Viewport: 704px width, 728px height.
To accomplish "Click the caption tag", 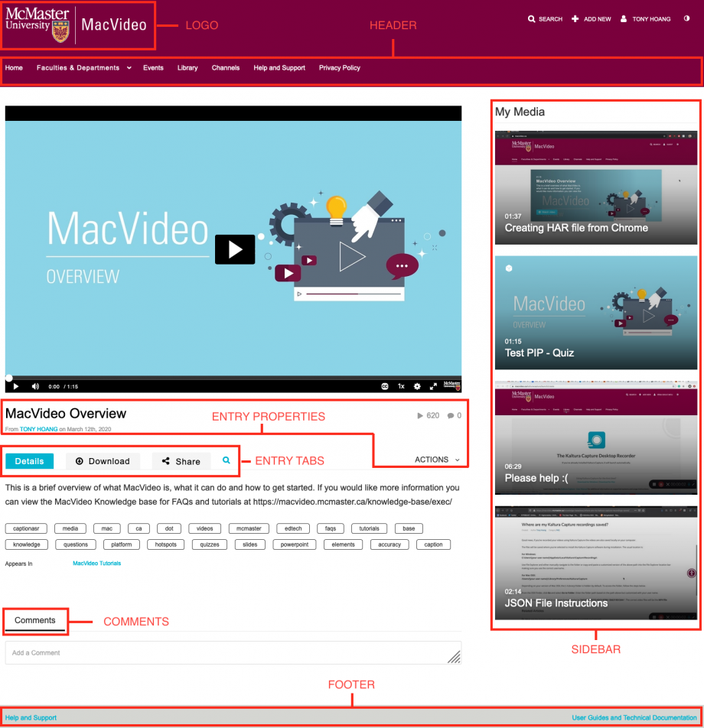I will 433,544.
